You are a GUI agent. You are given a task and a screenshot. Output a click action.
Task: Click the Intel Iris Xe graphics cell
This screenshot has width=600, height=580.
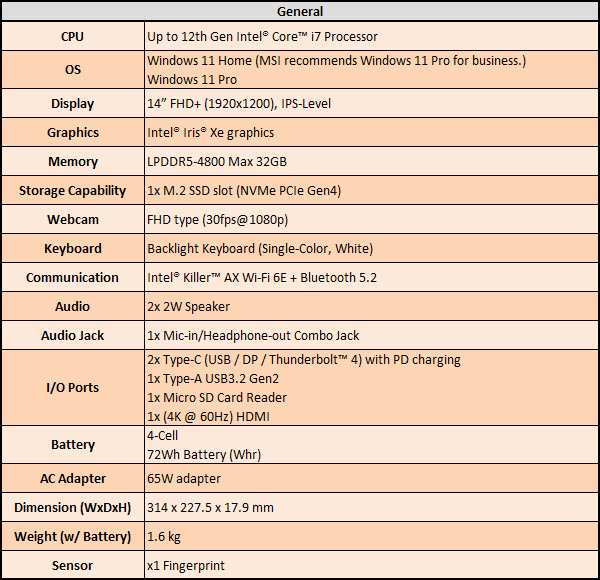[x=210, y=133]
